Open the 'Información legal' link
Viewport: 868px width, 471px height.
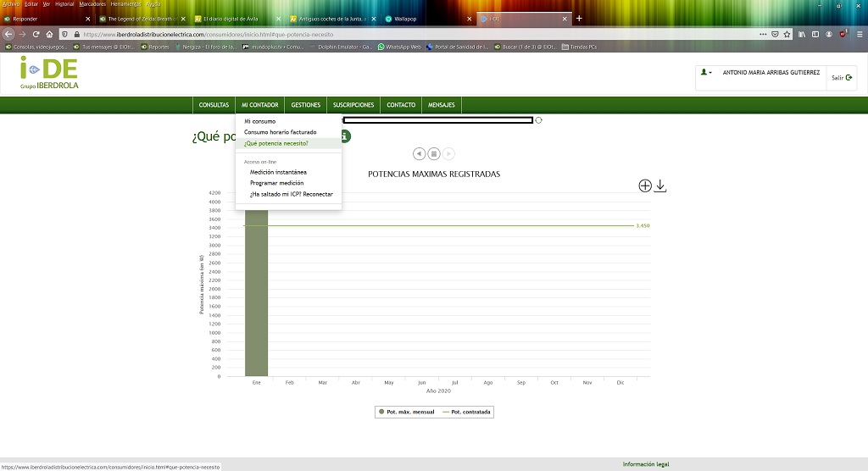[x=645, y=464]
